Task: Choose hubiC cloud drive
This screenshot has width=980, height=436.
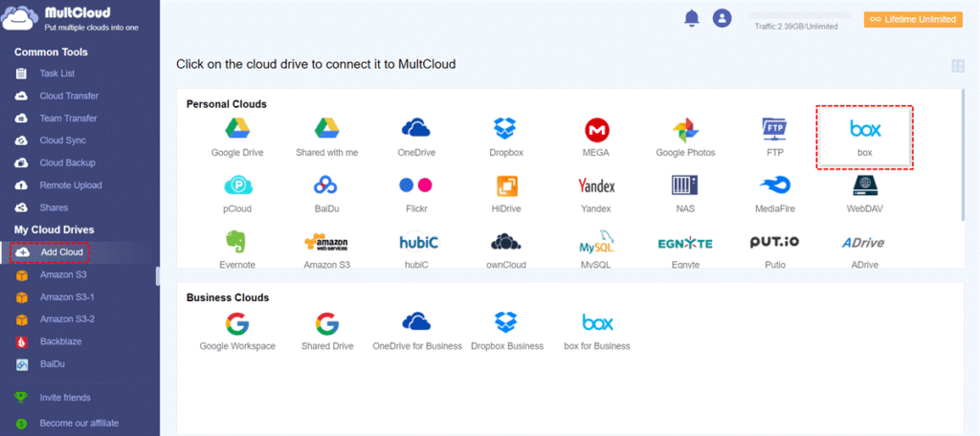Action: point(417,250)
